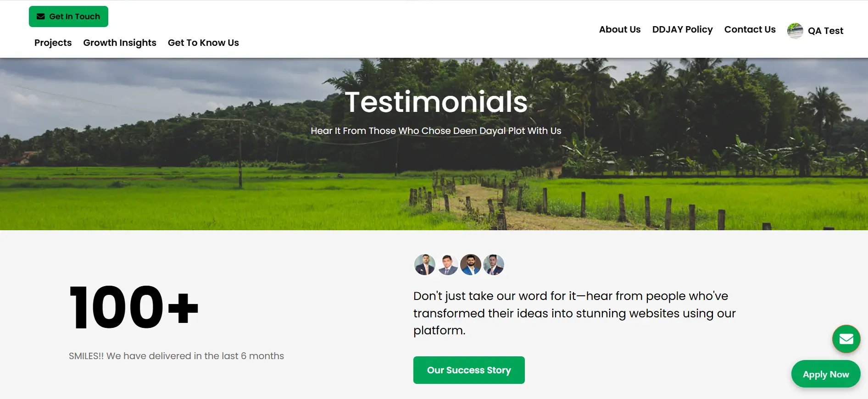Go to the About Us page
Screen dimensions: 868x399
point(620,29)
